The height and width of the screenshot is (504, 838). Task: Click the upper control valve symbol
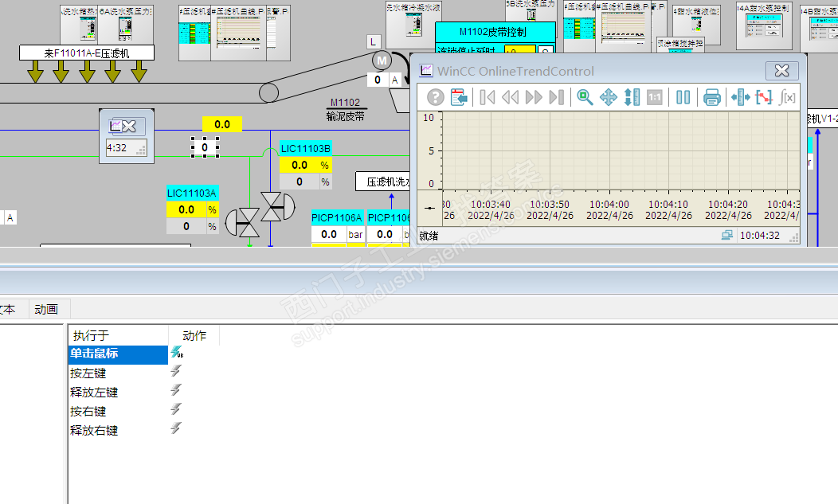pyautogui.click(x=277, y=206)
